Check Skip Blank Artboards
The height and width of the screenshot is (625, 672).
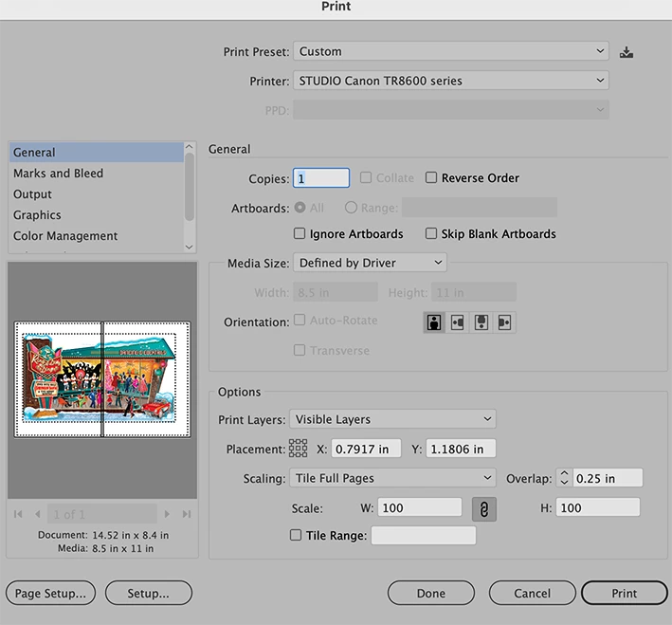point(431,233)
